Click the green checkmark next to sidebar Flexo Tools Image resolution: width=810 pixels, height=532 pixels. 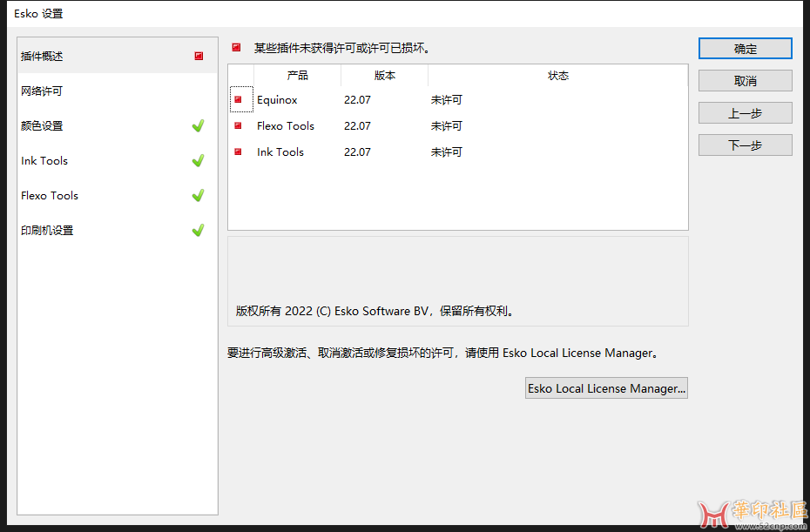[x=198, y=195]
